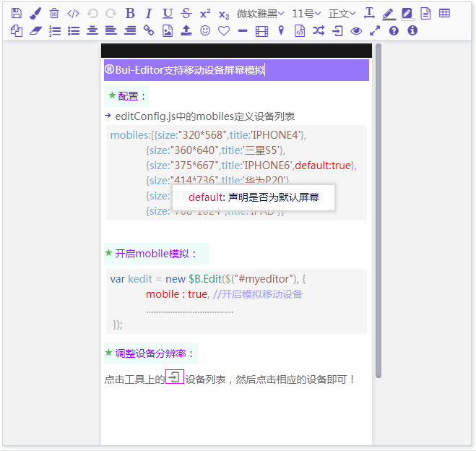Click the vertical scrollbar of the editor
The width and height of the screenshot is (476, 451).
(378, 210)
